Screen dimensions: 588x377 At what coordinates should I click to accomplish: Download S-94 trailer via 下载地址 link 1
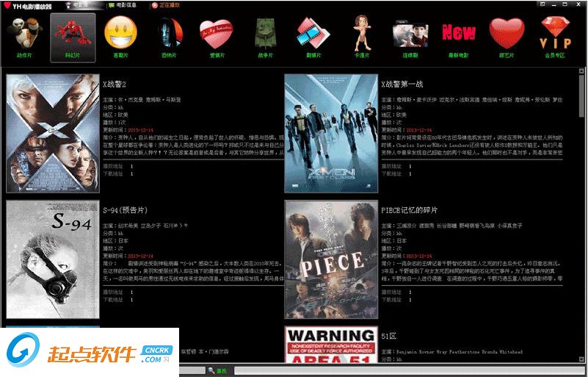[x=131, y=300]
